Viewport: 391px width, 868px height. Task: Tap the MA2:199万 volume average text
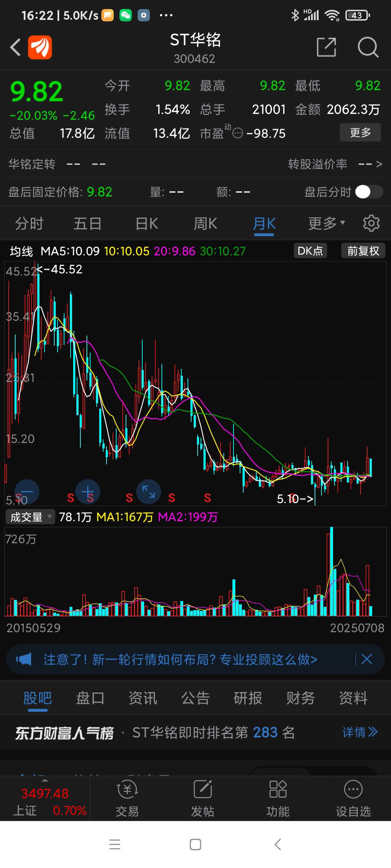pos(188,517)
